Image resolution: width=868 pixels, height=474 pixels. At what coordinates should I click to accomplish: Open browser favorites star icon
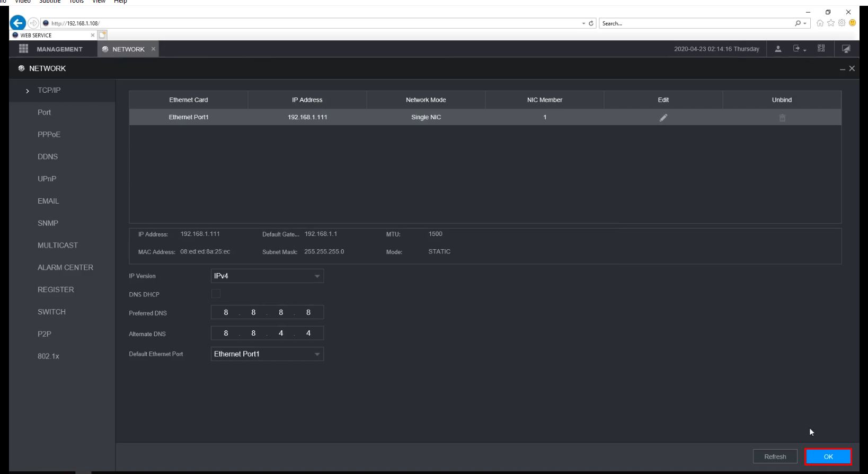point(831,23)
